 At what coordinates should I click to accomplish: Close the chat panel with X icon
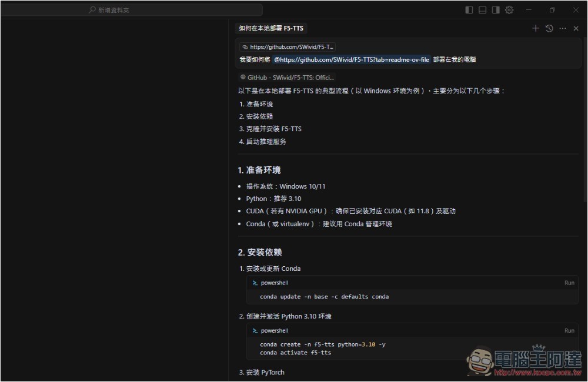(x=576, y=28)
